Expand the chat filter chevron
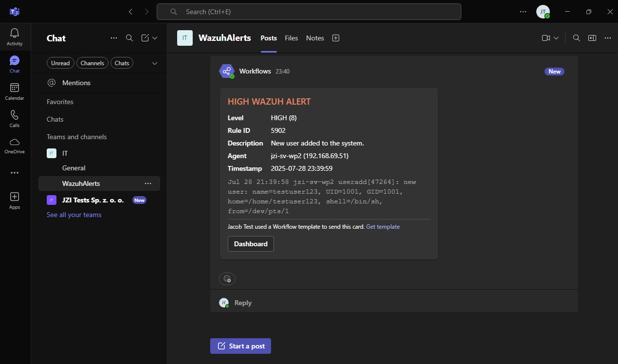The width and height of the screenshot is (618, 364). 155,63
